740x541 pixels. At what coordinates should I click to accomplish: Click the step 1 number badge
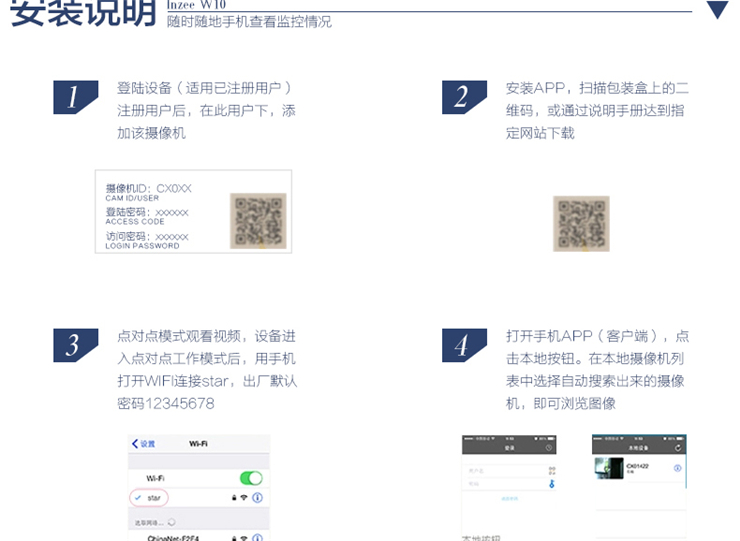pos(74,97)
